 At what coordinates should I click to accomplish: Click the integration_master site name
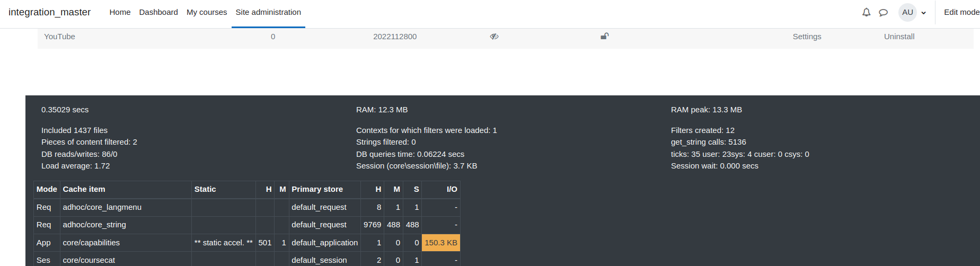click(x=49, y=12)
